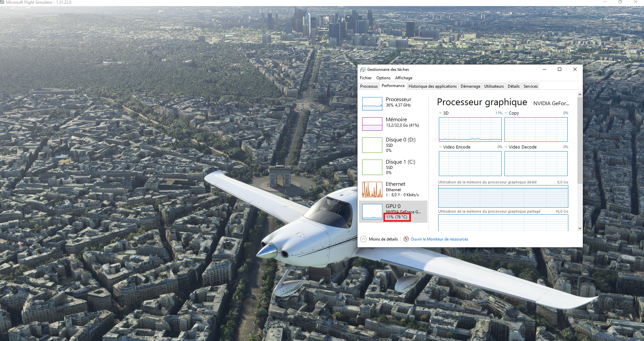The image size is (644, 341).
Task: Click the 11% (76 °C) GPU reading
Action: 397,217
